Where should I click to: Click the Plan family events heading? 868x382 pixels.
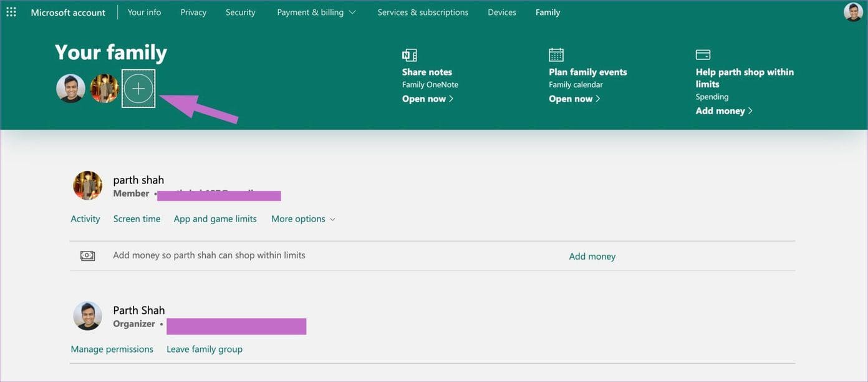pos(588,72)
